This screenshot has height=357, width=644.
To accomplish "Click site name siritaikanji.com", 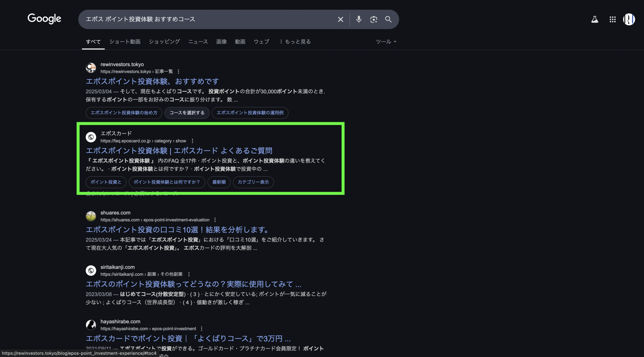I will (117, 267).
